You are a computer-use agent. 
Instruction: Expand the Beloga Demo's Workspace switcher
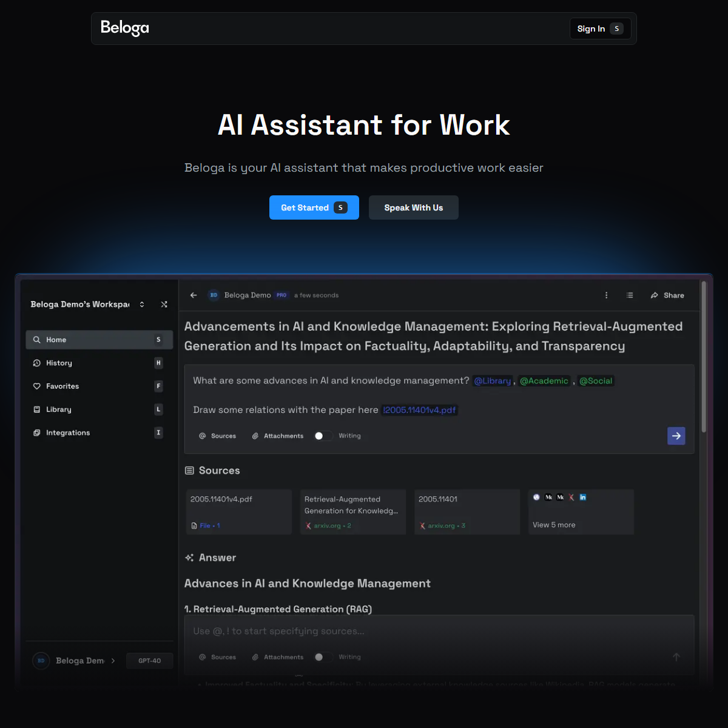pos(142,305)
